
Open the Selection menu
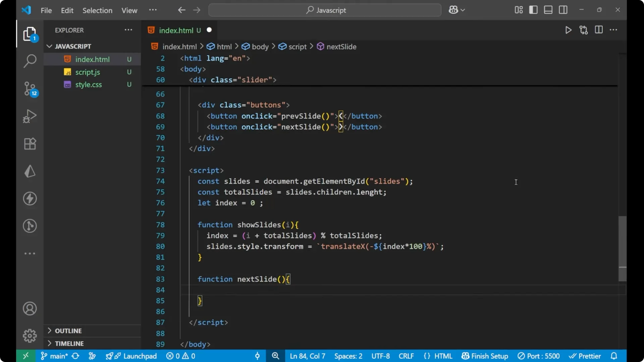pyautogui.click(x=97, y=10)
